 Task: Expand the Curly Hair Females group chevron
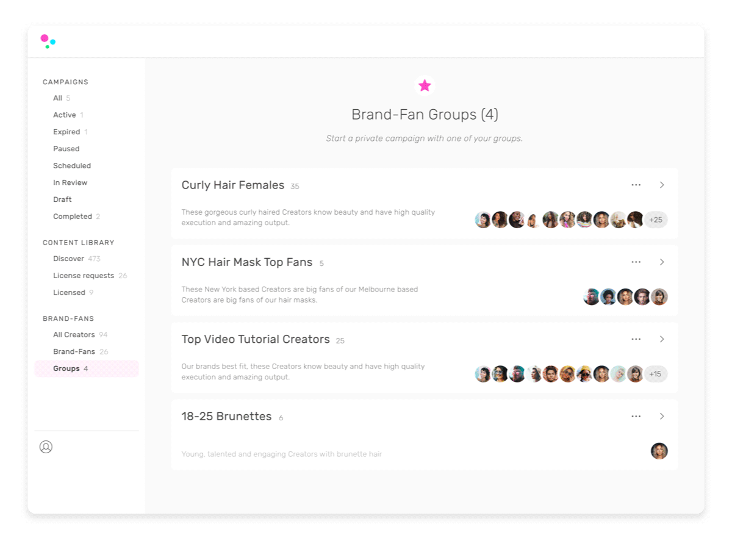662,185
